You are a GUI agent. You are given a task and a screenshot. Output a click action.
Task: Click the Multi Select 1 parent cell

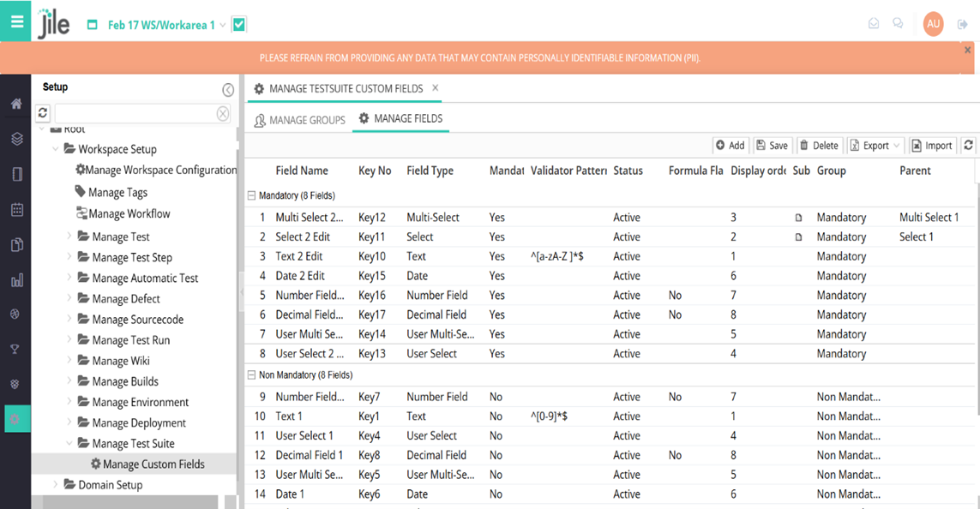coord(929,218)
